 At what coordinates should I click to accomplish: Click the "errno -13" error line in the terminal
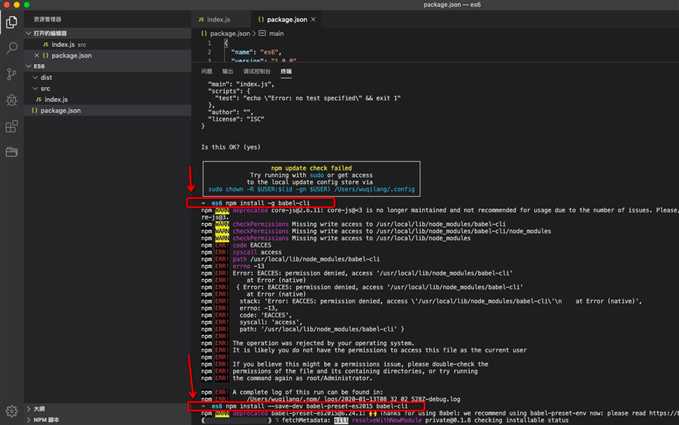click(x=248, y=266)
